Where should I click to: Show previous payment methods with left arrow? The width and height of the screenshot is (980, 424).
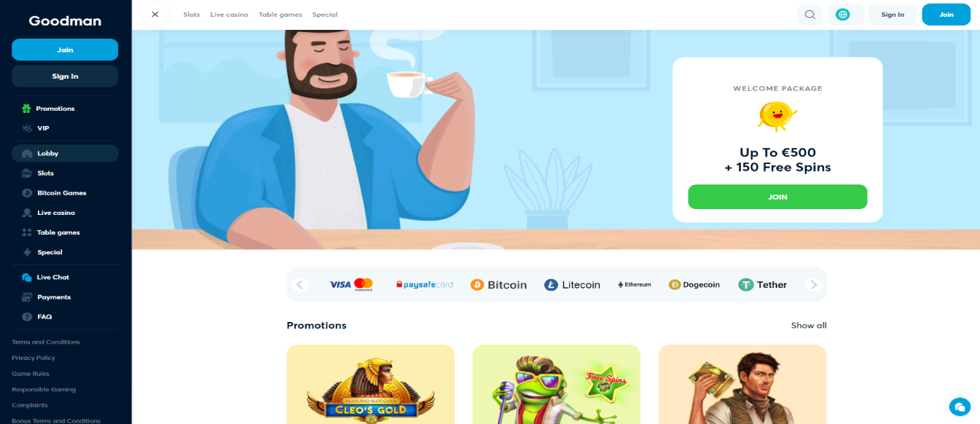point(299,285)
